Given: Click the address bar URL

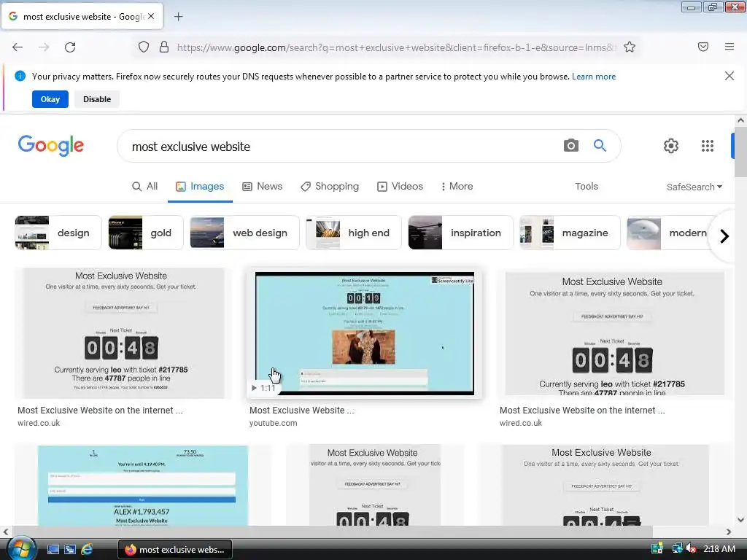Looking at the screenshot, I should click(x=396, y=47).
